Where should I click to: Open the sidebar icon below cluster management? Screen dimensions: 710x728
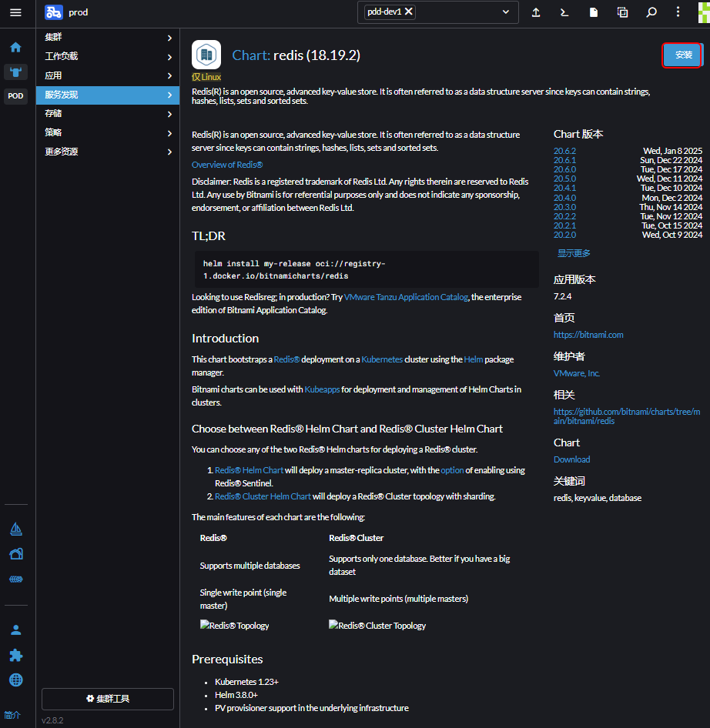click(16, 579)
